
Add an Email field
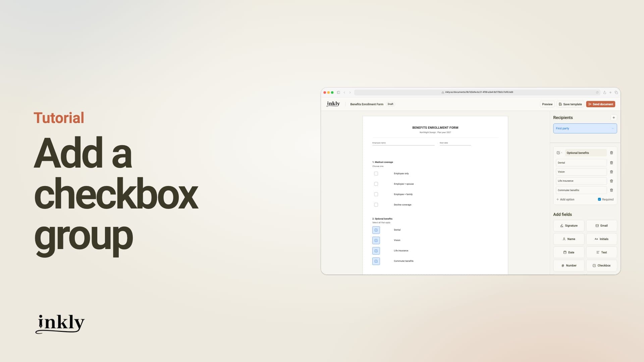coord(601,226)
